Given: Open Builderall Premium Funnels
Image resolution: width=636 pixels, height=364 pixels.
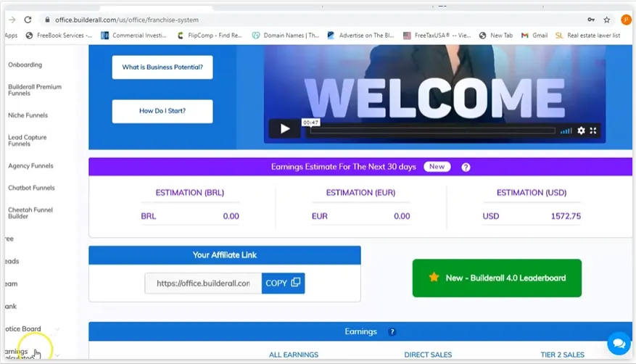Looking at the screenshot, I should 35,90.
